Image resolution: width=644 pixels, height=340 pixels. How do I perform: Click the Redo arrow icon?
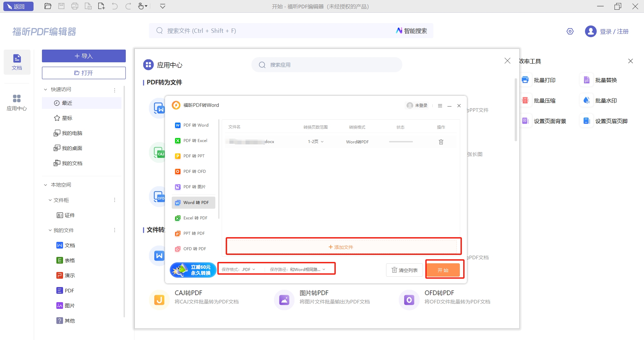128,6
